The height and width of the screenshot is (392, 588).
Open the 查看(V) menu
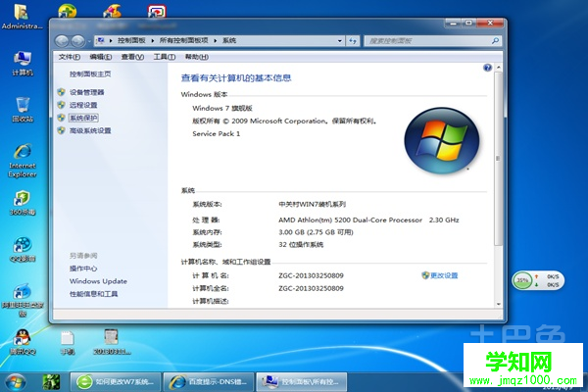pos(132,57)
